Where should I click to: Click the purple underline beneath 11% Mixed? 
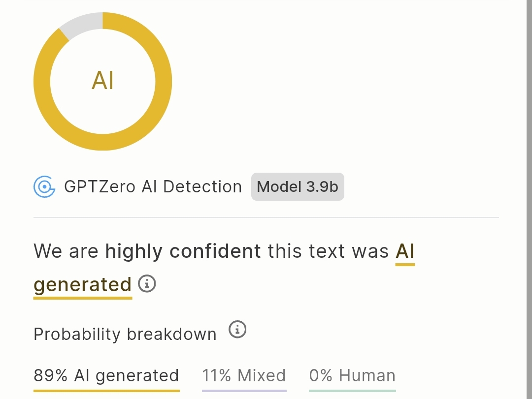click(x=244, y=391)
